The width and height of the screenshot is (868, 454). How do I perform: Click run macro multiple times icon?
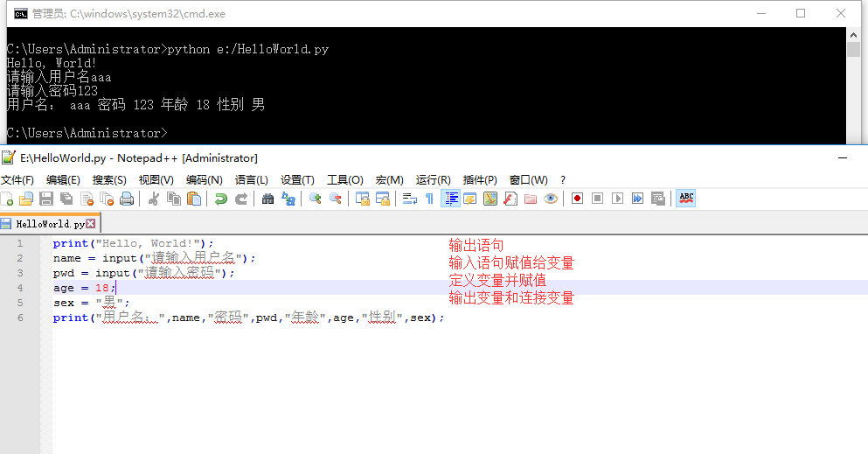(x=638, y=199)
